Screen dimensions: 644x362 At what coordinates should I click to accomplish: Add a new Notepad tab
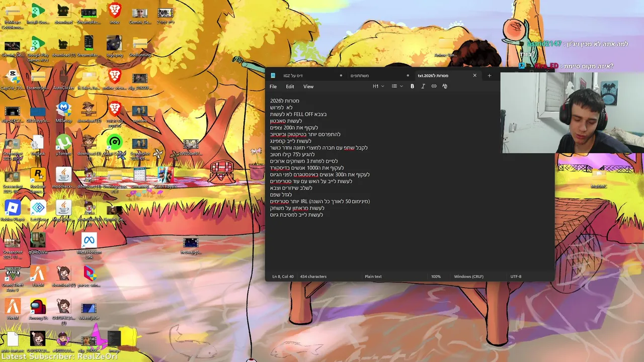(489, 75)
